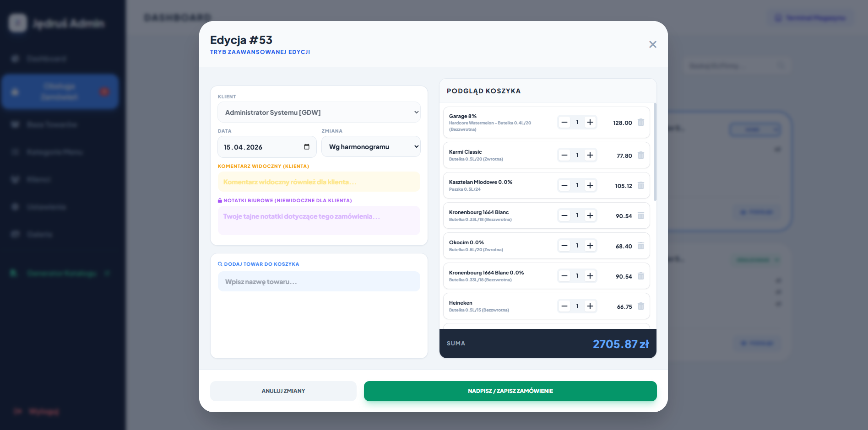Increase Kronenbourg 1664 Blanc 0.0% quantity
The width and height of the screenshot is (868, 430).
pyautogui.click(x=590, y=276)
